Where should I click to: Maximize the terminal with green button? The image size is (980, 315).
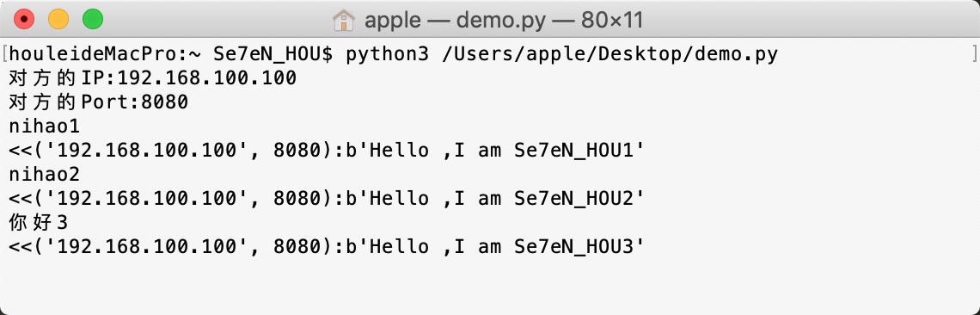pos(93,20)
